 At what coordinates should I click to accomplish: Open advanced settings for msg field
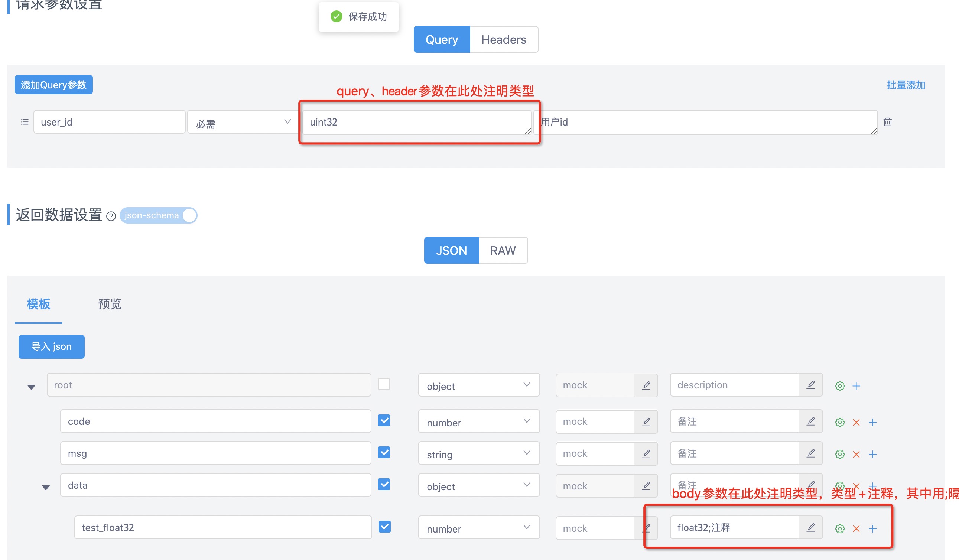pyautogui.click(x=840, y=455)
